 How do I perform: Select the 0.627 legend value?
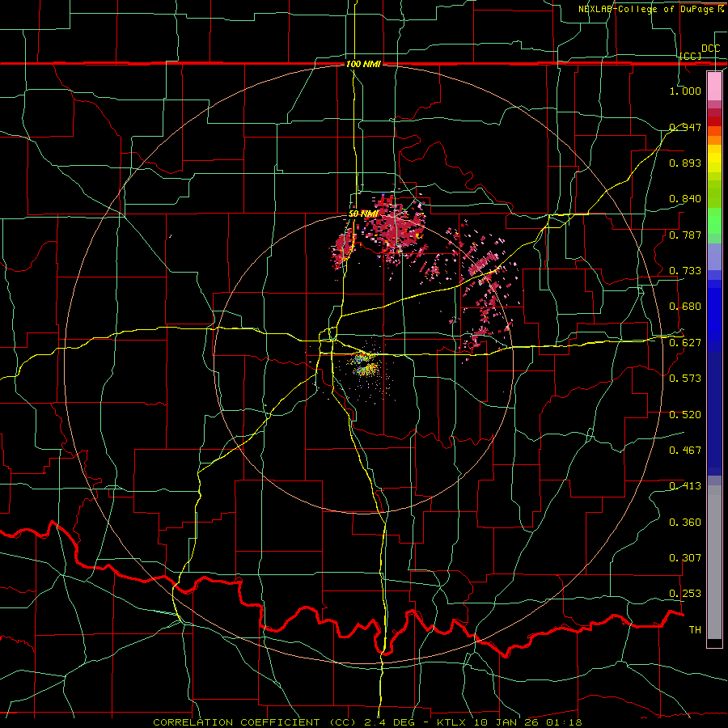pos(685,343)
